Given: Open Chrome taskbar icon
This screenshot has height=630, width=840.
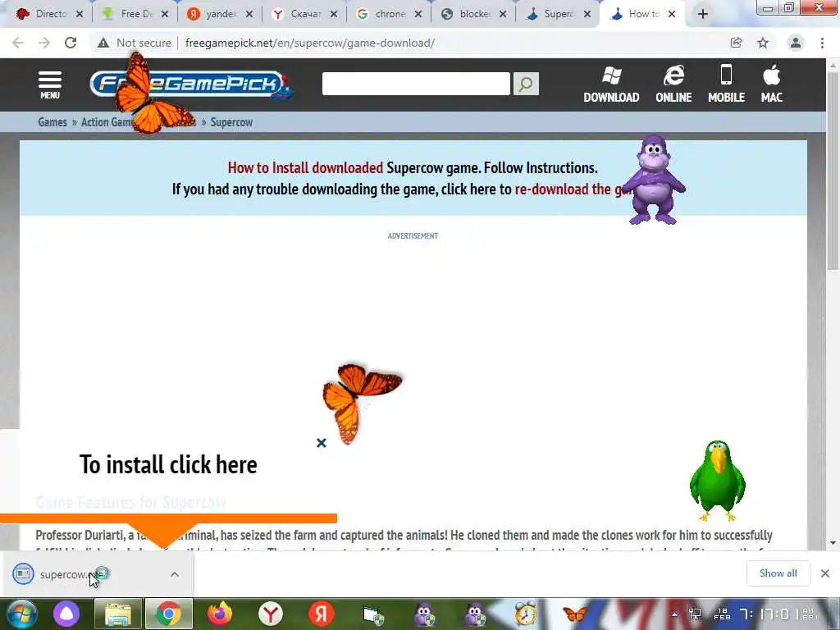Looking at the screenshot, I should coord(169,614).
